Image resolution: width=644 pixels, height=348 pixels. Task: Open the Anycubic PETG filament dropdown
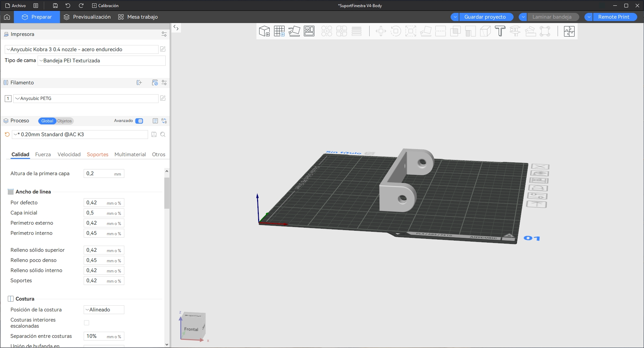(85, 99)
